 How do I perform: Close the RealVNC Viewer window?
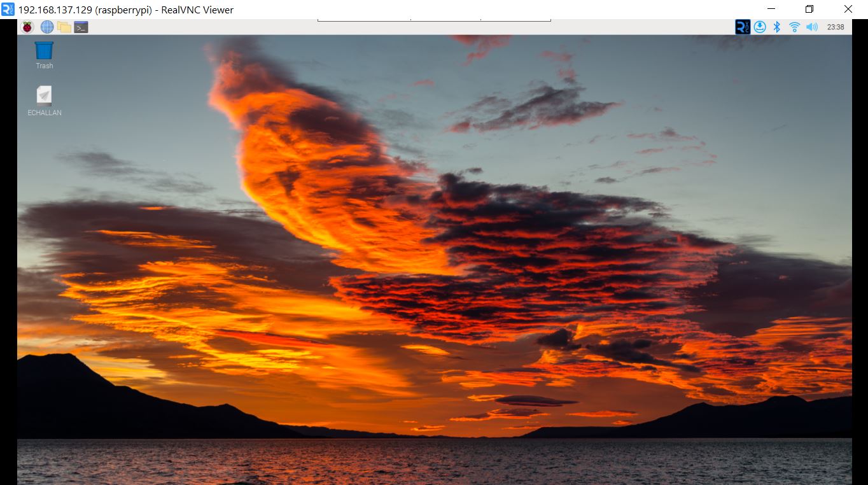pos(848,9)
